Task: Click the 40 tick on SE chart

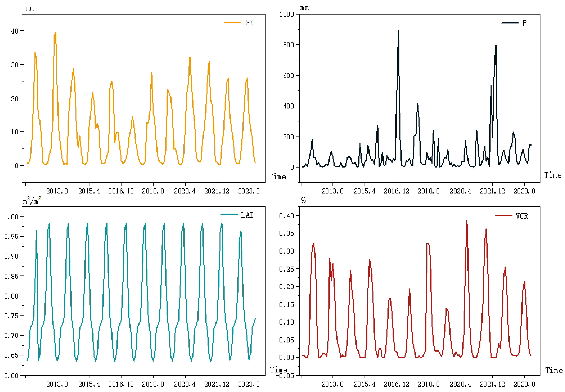Action: coord(15,31)
